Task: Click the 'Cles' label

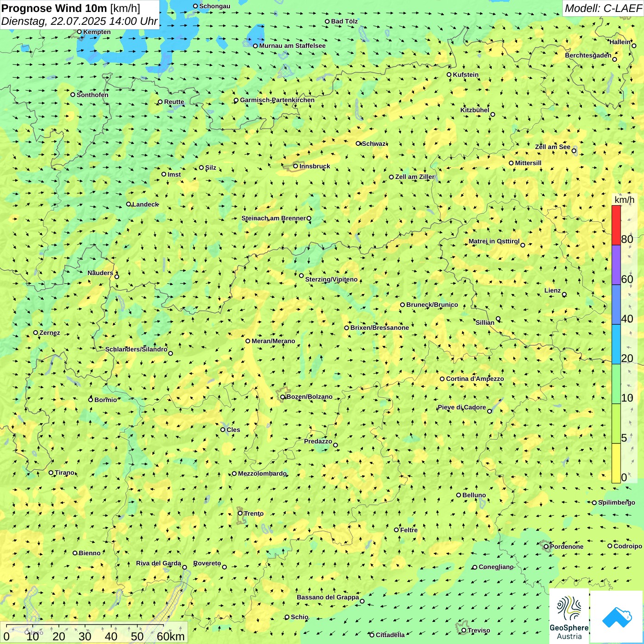Action: point(233,430)
